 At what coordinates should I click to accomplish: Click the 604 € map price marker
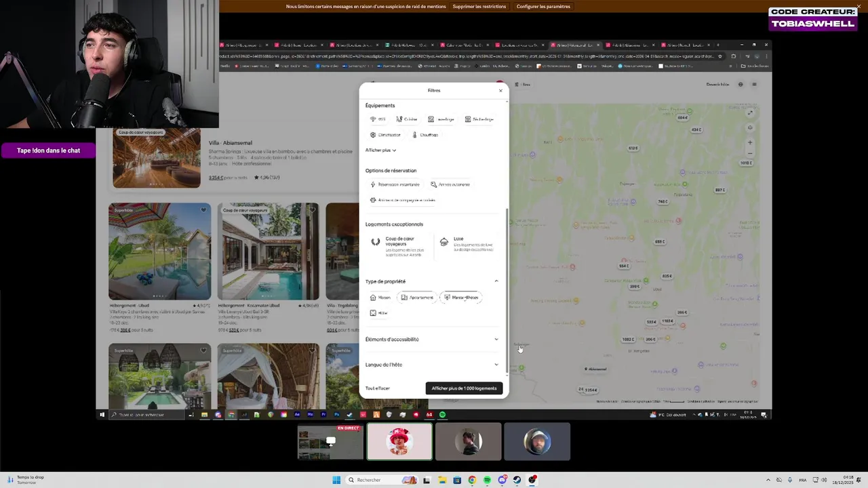point(682,118)
